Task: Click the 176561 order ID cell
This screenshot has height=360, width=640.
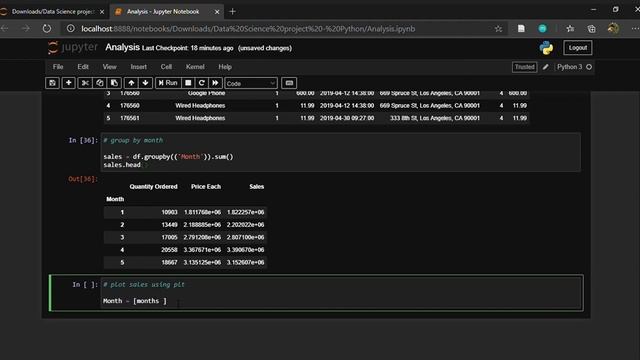Action: click(x=130, y=118)
